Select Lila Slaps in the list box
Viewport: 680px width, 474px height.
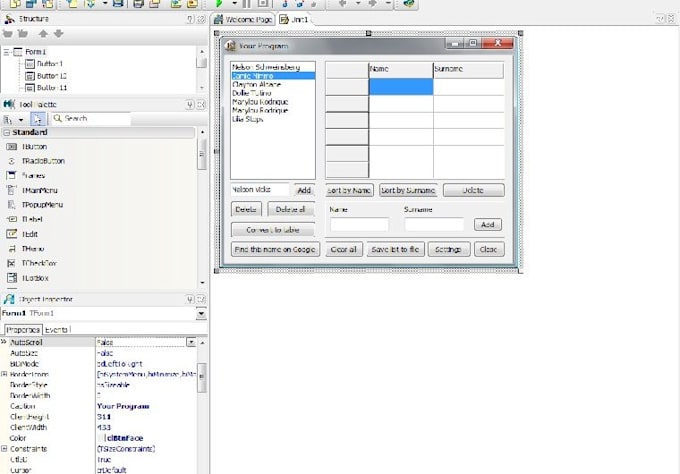[x=273, y=119]
